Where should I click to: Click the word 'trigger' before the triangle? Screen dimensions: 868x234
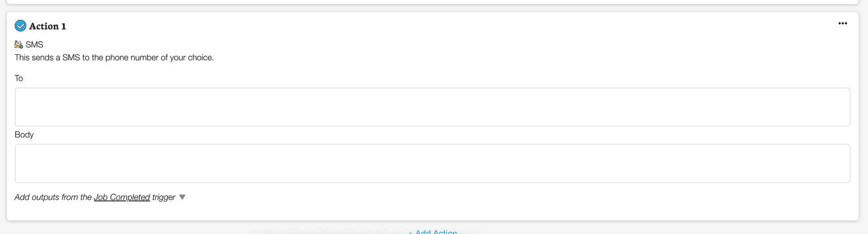pos(164,197)
